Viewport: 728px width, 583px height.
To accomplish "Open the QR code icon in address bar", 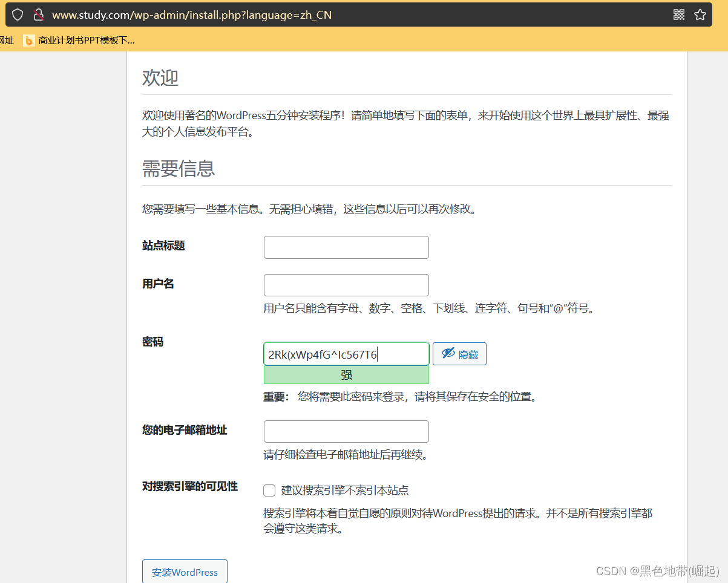I will pyautogui.click(x=679, y=15).
